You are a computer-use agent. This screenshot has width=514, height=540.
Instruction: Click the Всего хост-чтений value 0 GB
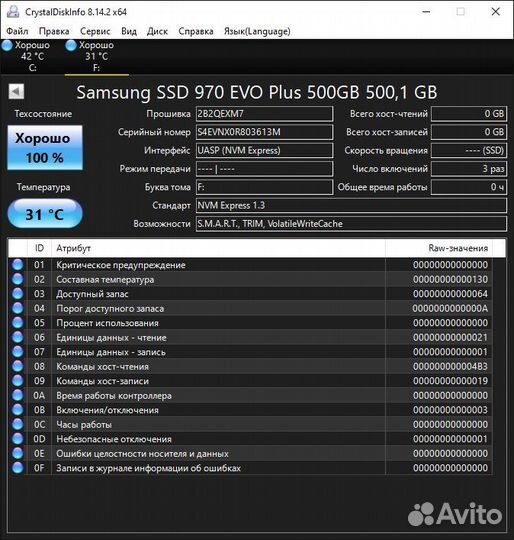pos(469,114)
